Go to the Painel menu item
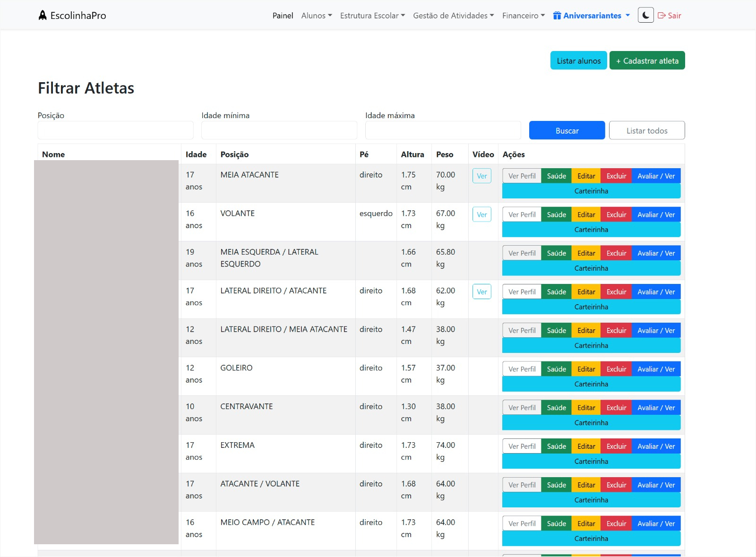The image size is (756, 557). coord(283,16)
